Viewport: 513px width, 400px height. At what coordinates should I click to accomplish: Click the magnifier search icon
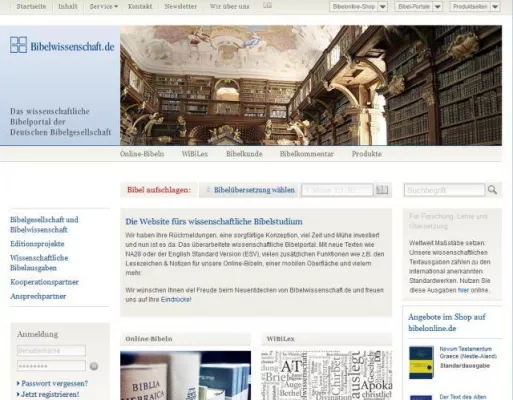pyautogui.click(x=493, y=190)
